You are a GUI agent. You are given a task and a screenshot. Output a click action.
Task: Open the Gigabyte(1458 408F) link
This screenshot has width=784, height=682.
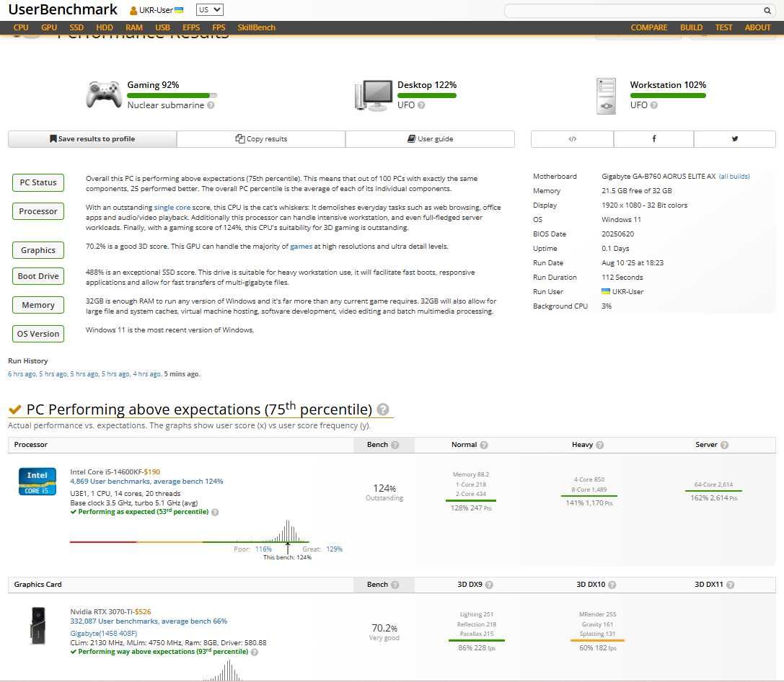pos(104,633)
